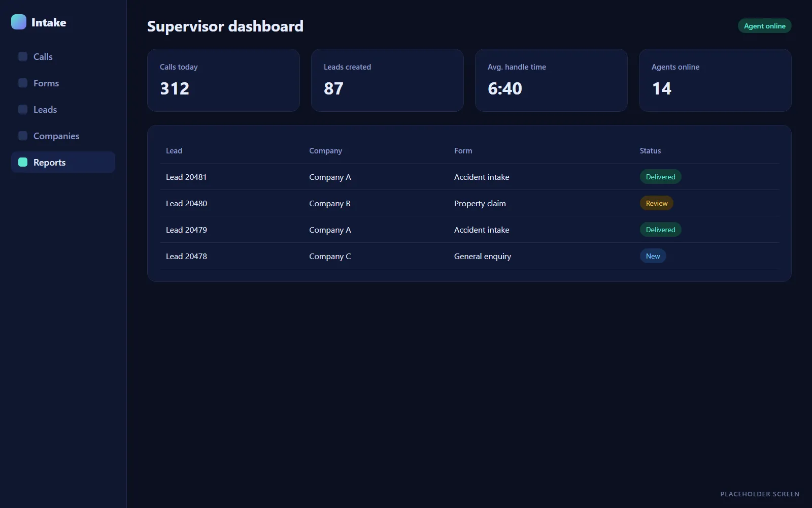
Task: Select Lead 20479
Action: (x=186, y=230)
